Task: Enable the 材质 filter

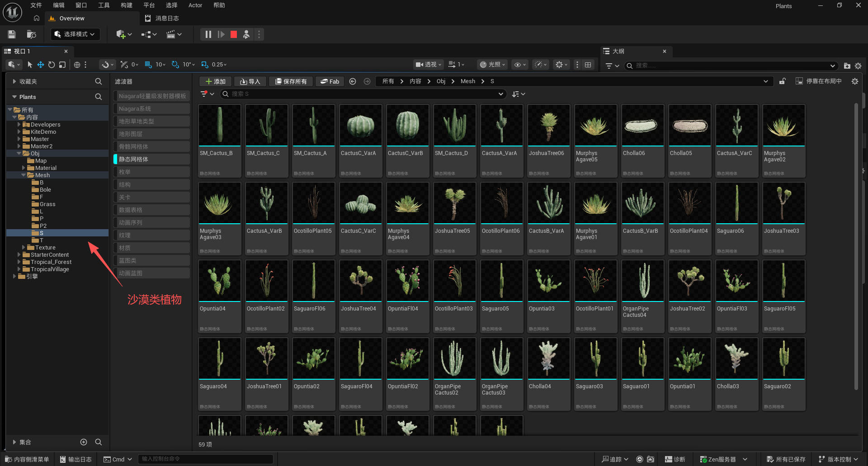Action: pos(151,248)
